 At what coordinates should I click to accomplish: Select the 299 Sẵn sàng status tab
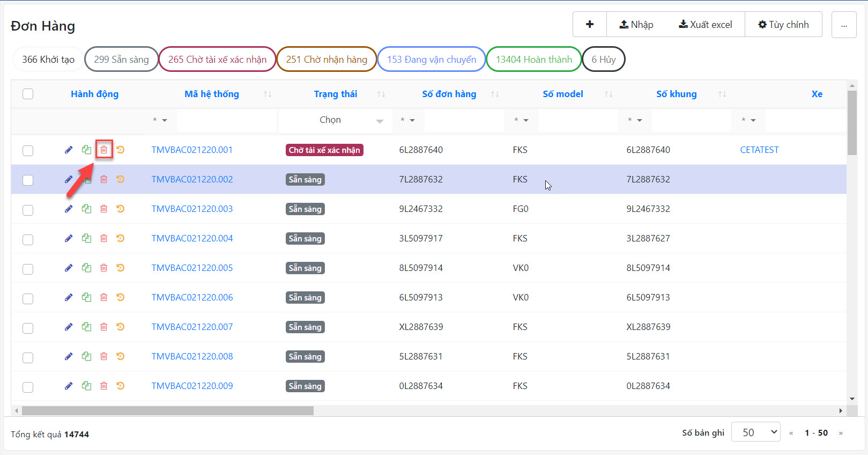pos(121,59)
